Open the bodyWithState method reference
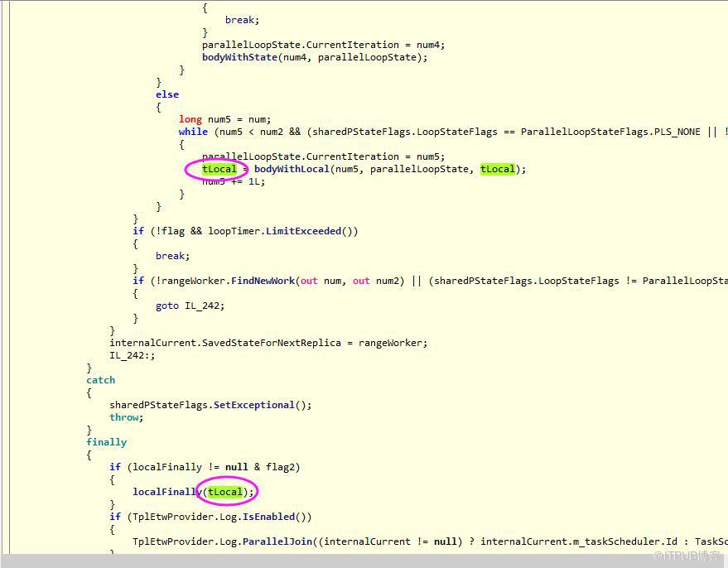Viewport: 728px width, 568px height. (x=239, y=57)
